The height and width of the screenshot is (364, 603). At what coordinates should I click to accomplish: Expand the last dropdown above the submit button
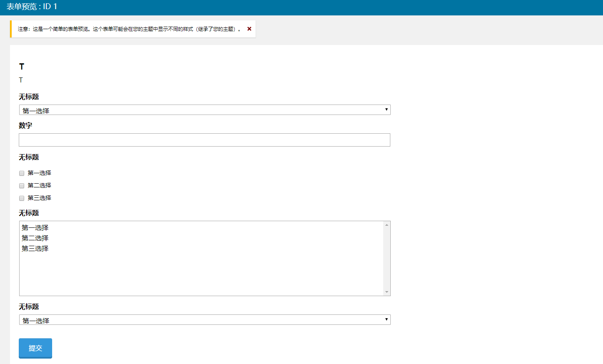204,320
